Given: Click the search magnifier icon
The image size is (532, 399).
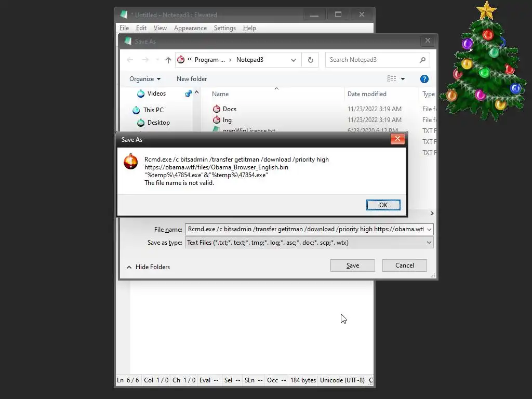Looking at the screenshot, I should [x=422, y=60].
